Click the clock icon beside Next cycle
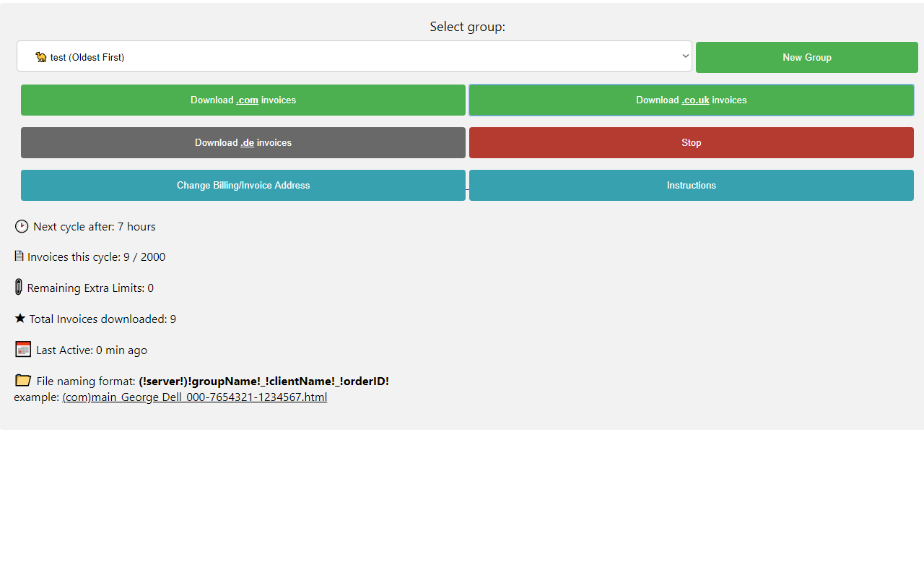 (x=22, y=226)
